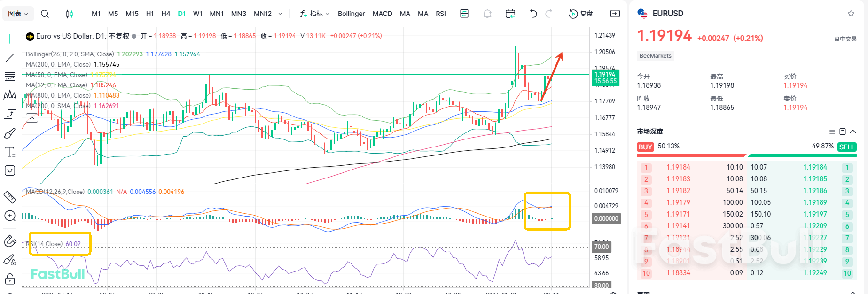Choose the brush drawing tool

coord(9,134)
